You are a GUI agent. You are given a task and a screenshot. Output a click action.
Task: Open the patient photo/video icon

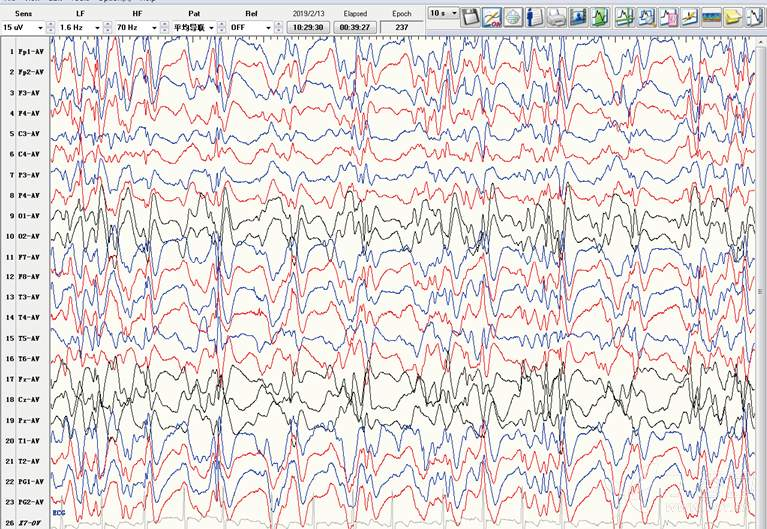coord(578,17)
